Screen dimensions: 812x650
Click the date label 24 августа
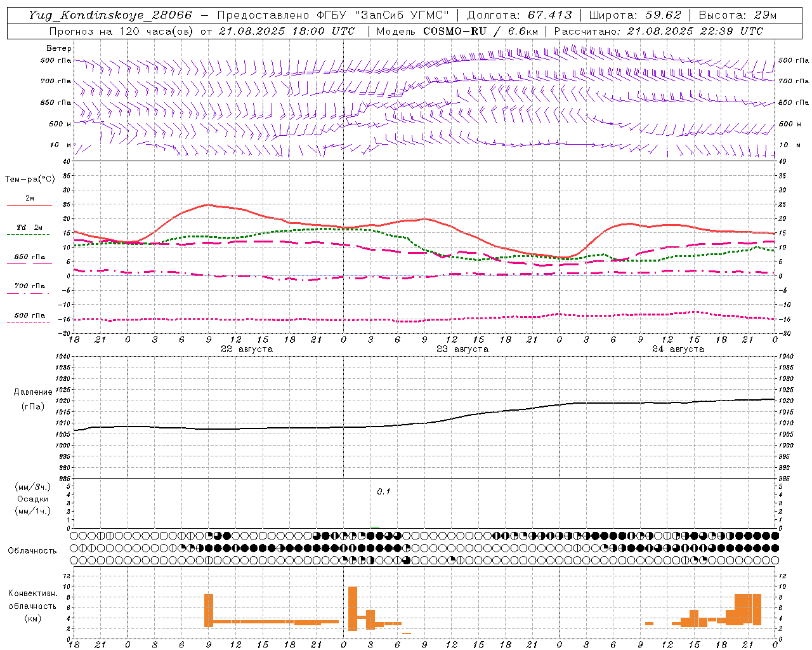pyautogui.click(x=678, y=349)
